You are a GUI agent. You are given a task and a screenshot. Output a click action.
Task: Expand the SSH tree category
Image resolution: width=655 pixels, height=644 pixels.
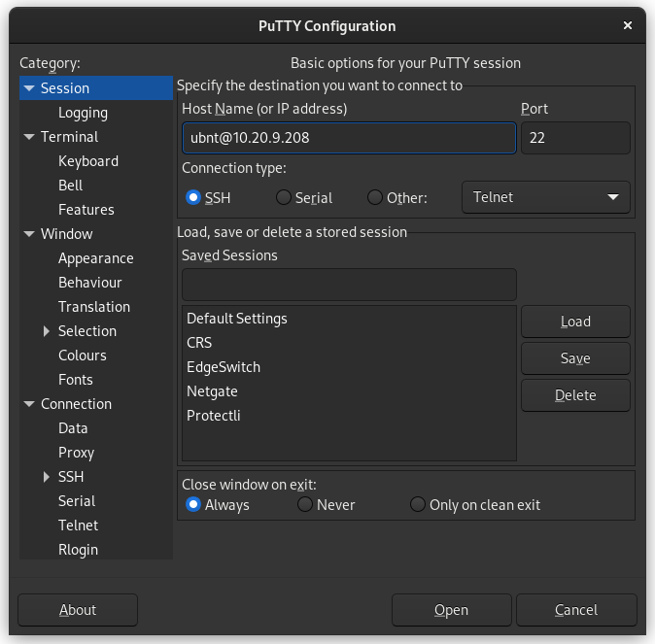coord(47,477)
